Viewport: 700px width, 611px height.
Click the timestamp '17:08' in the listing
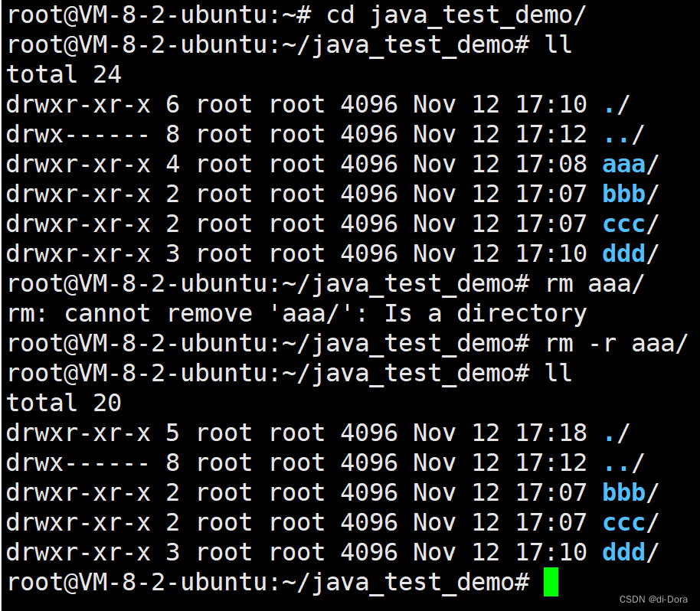551,164
